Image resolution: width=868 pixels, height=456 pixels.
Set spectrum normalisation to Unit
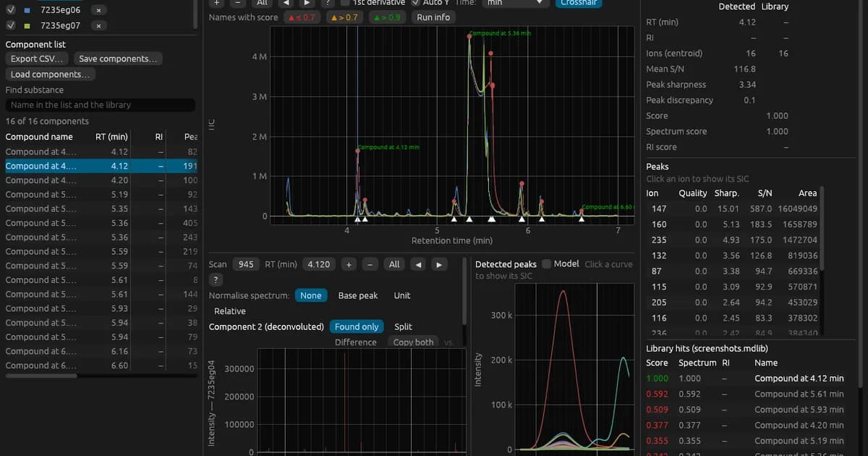(x=402, y=295)
